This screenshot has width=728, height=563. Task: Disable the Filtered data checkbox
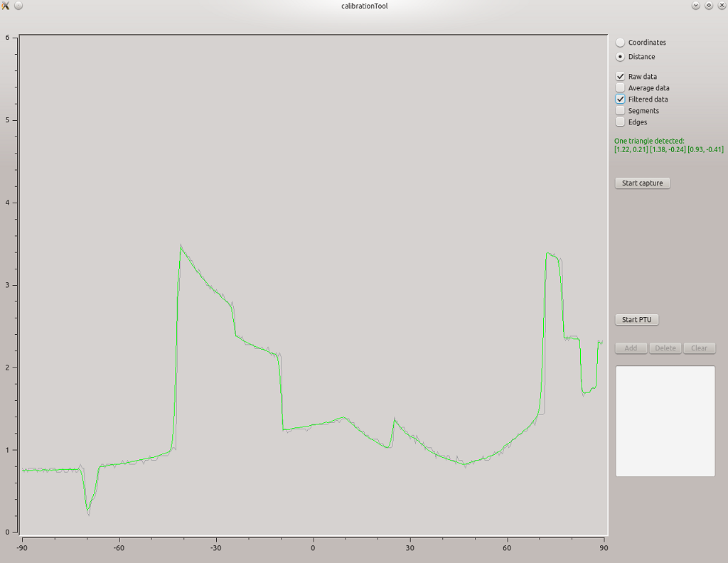[621, 100]
